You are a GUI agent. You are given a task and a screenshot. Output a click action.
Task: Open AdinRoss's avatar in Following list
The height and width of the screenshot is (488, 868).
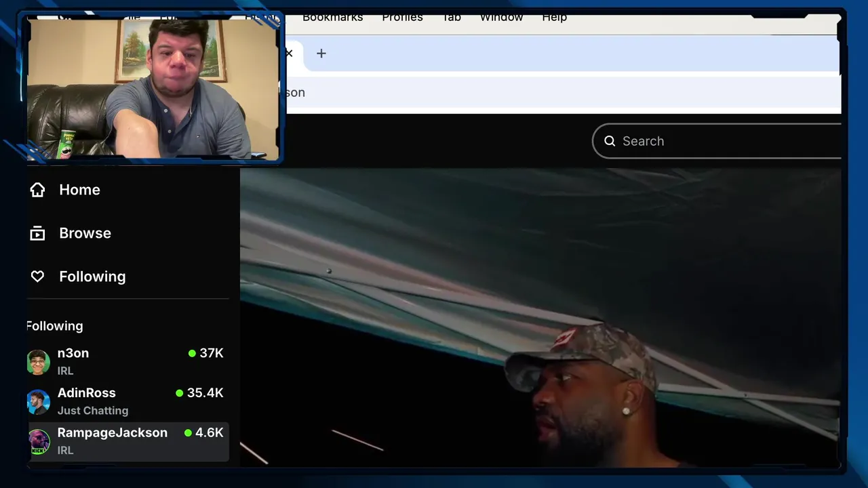point(39,401)
